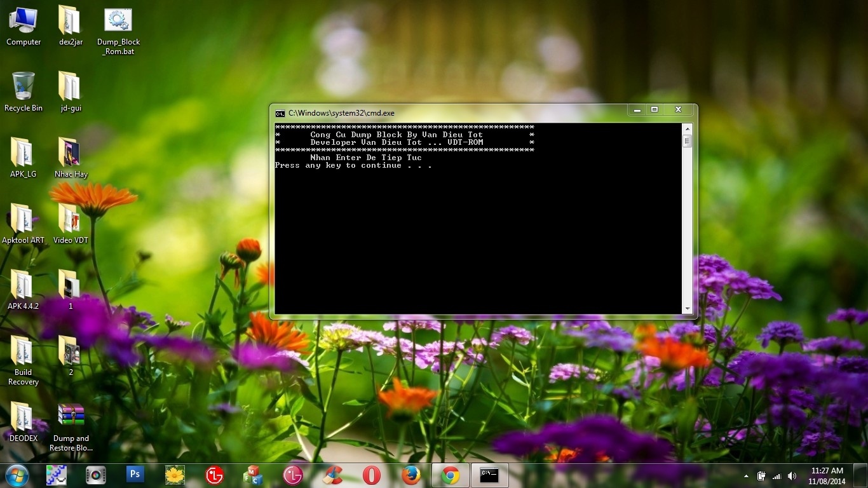Open the volume control in tray
Viewport: 868px width, 488px height.
(x=792, y=476)
